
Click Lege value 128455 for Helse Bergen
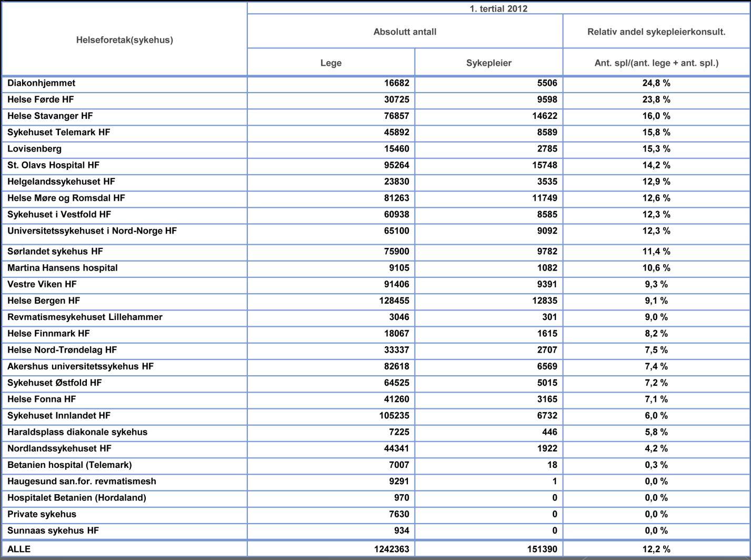point(394,301)
